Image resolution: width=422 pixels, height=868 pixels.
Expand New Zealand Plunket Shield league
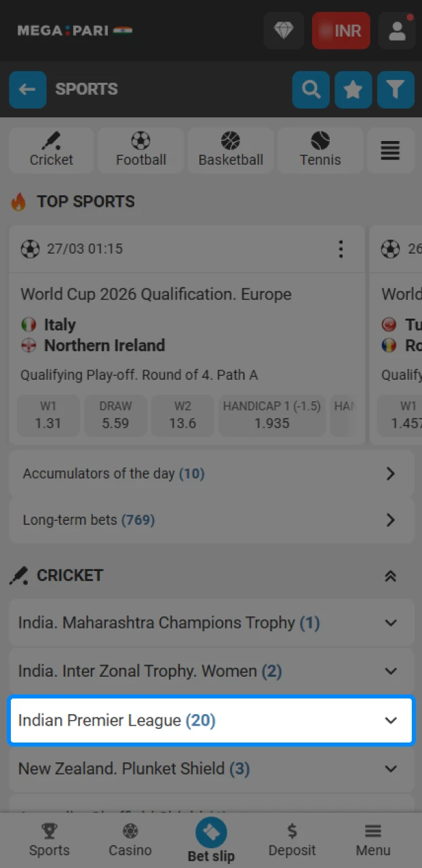(x=211, y=769)
